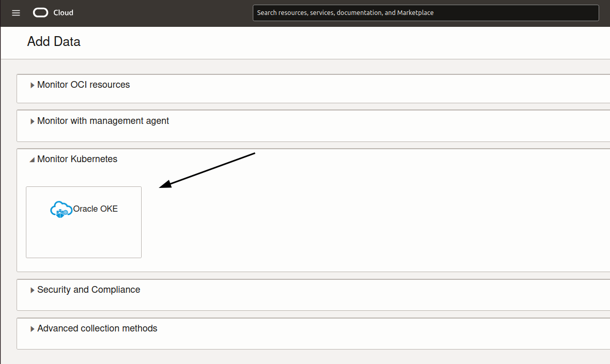610x364 pixels.
Task: Expand Monitor OCI resources using its triangle
Action: tap(33, 85)
